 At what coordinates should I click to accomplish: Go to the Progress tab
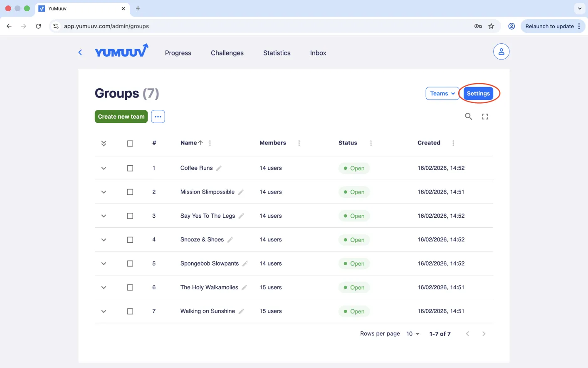pyautogui.click(x=178, y=53)
